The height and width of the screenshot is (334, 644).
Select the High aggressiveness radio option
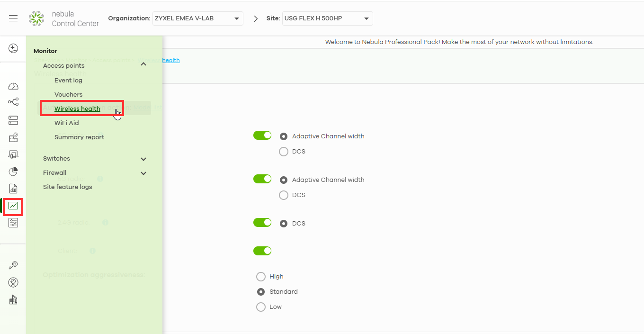(x=261, y=277)
